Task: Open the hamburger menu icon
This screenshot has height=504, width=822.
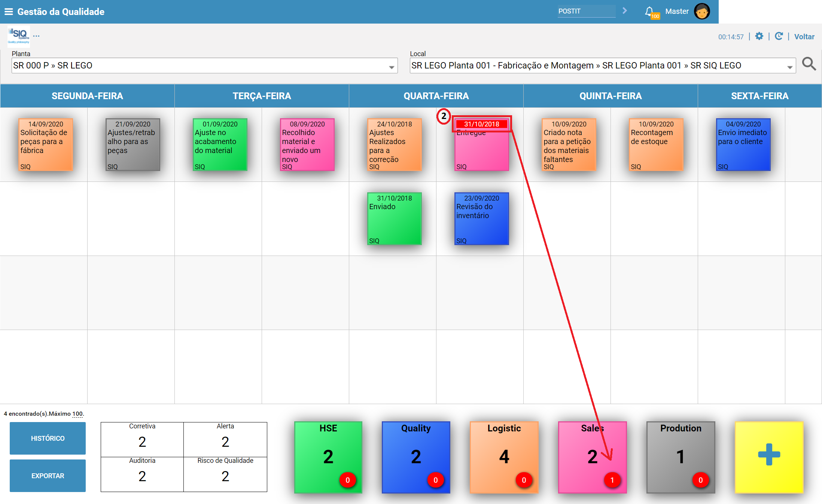Action: (x=9, y=12)
